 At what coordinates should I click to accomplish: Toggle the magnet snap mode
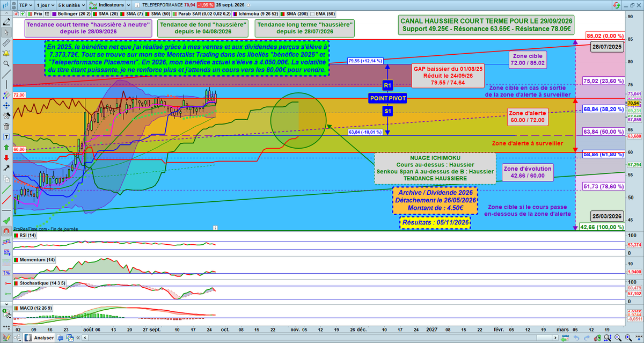6,231
